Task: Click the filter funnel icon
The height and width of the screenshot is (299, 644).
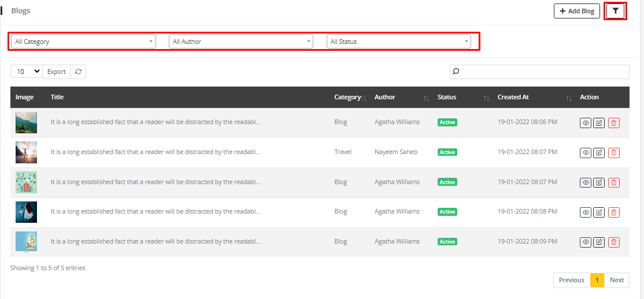Action: pyautogui.click(x=615, y=11)
